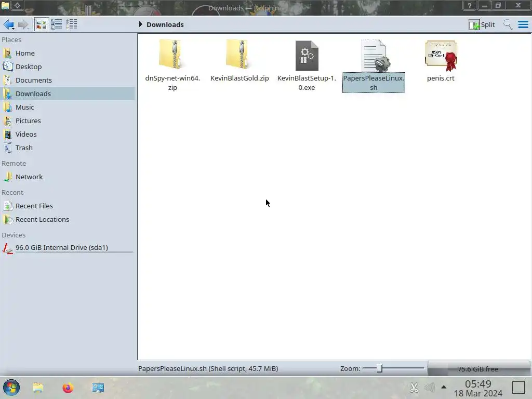Open clipboard scissors tray icon
Image resolution: width=532 pixels, height=399 pixels.
pos(414,388)
